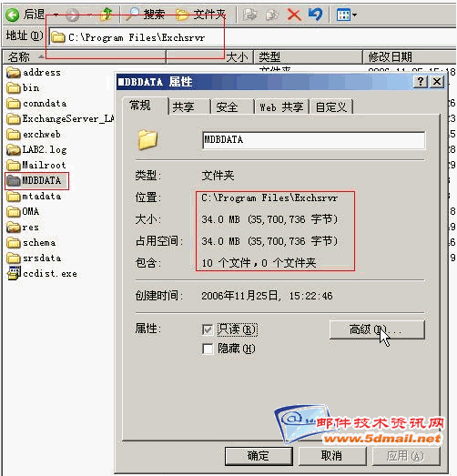The image size is (457, 476).
Task: Click the red Delete X icon
Action: pyautogui.click(x=294, y=15)
